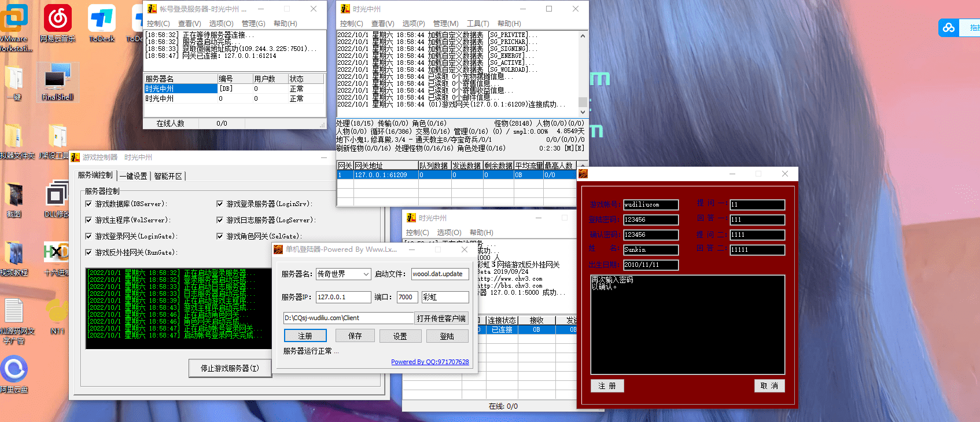This screenshot has height=422, width=980.
Task: Open 管理(M) menu in main server window
Action: click(x=445, y=23)
